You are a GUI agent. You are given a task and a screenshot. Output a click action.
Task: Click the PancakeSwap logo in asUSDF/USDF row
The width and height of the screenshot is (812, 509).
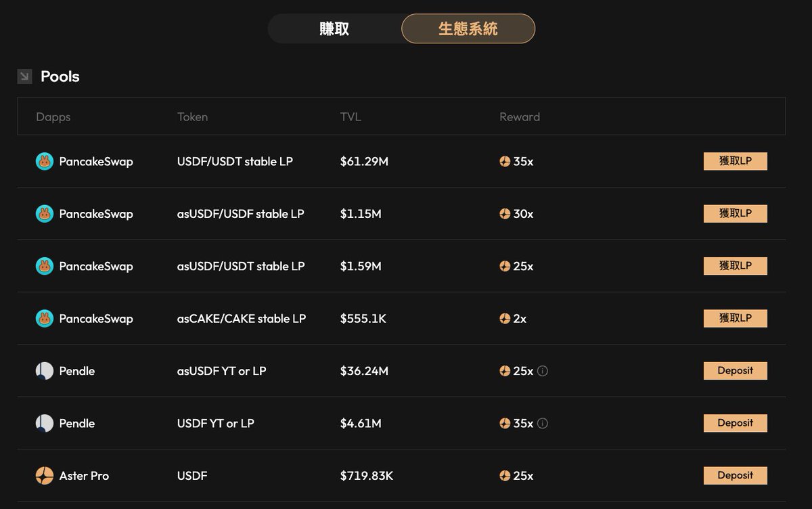(x=44, y=214)
